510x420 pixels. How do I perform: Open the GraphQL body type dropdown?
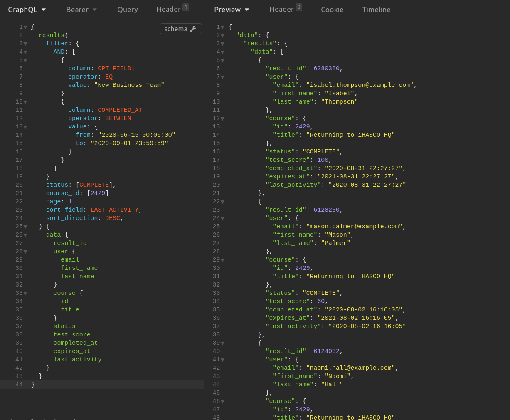pyautogui.click(x=27, y=10)
